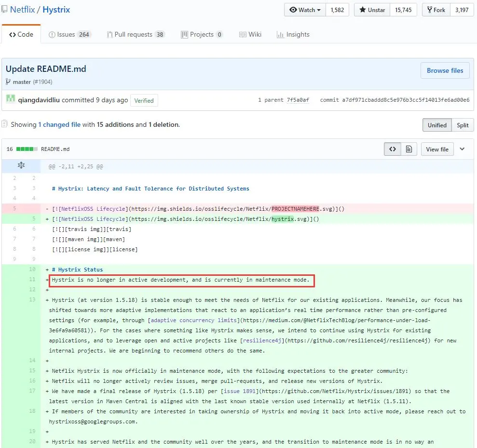Open the Projects tab
Image resolution: width=477 pixels, height=448 pixels.
coord(202,34)
